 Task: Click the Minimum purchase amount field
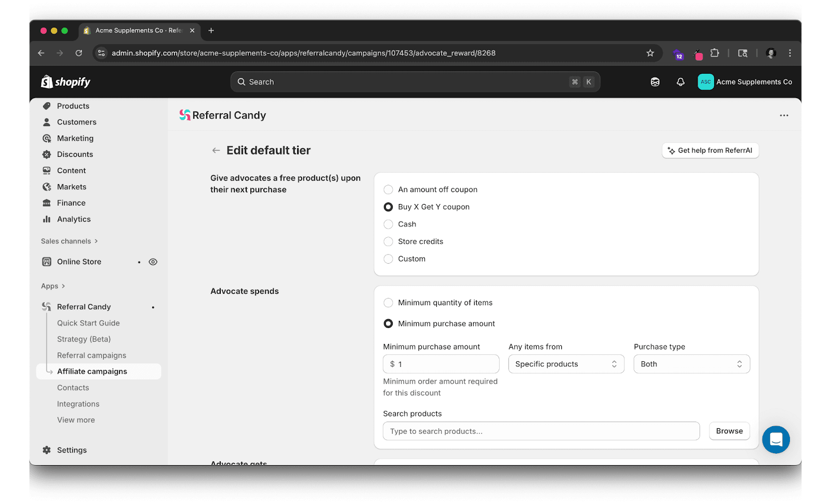coord(441,364)
